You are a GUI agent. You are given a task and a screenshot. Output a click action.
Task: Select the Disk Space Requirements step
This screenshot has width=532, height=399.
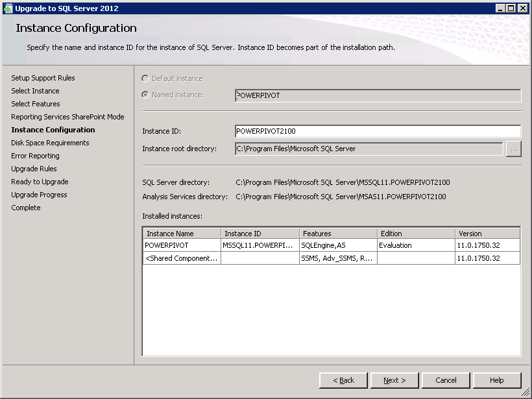point(50,143)
